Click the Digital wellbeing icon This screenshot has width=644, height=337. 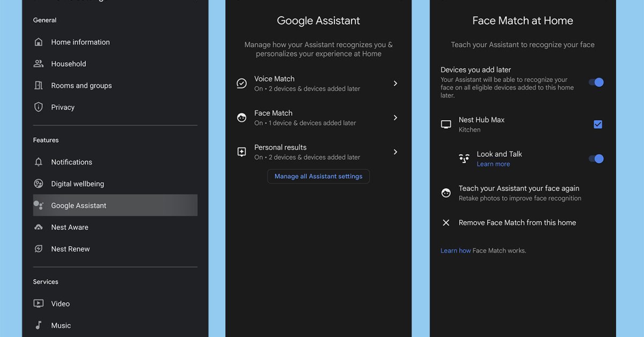pyautogui.click(x=38, y=184)
